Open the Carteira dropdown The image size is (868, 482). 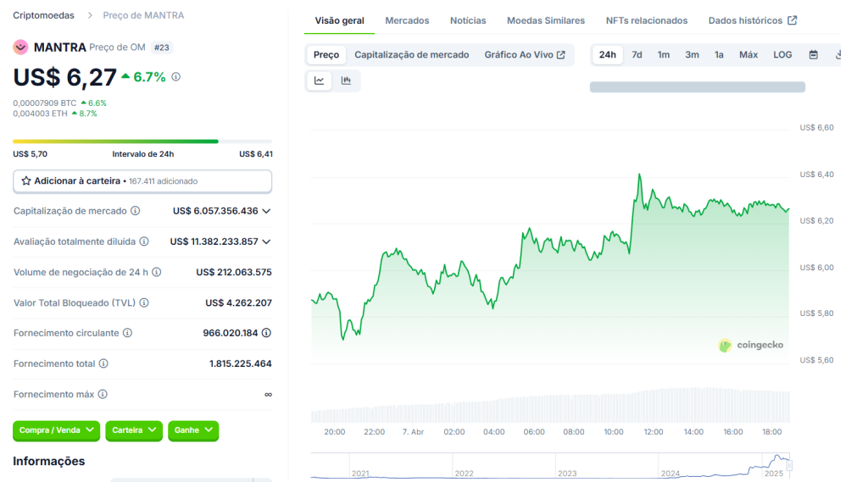134,430
